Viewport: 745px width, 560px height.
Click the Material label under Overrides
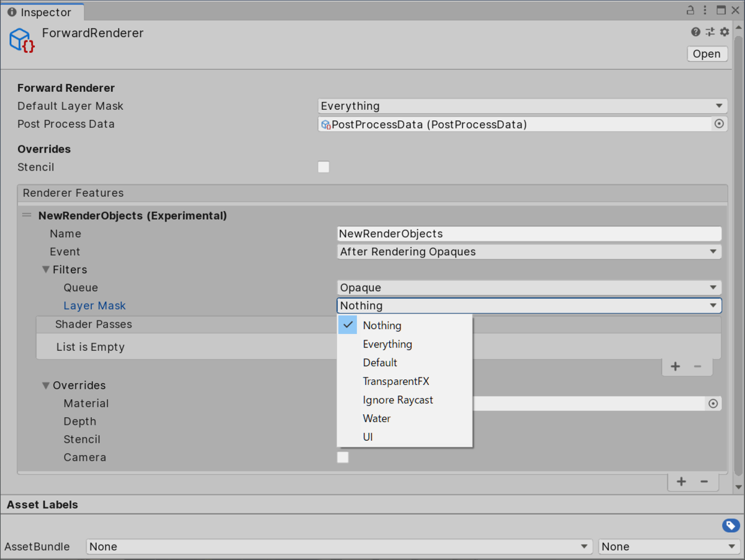(x=86, y=404)
